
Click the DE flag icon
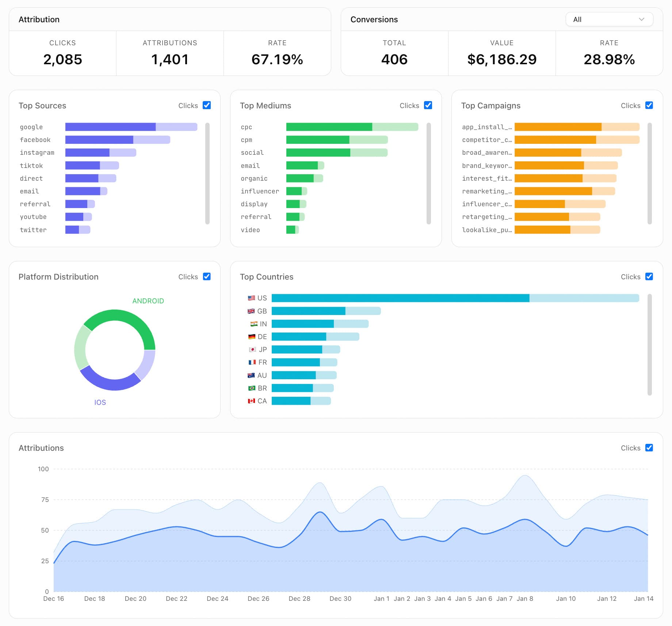pos(252,337)
